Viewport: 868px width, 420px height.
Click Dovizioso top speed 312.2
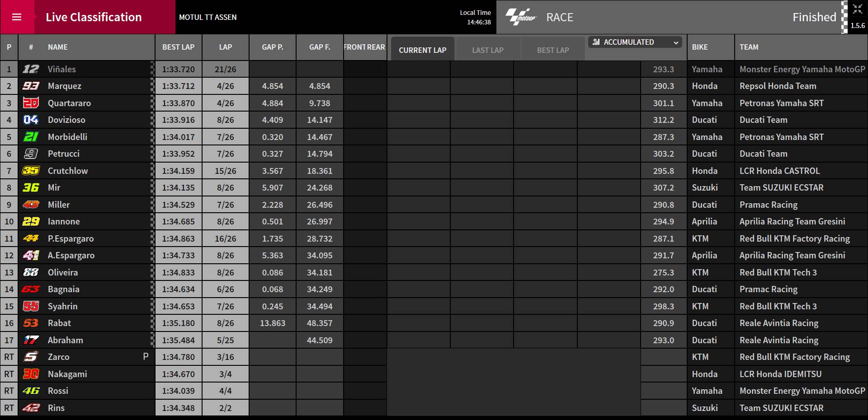[x=663, y=120]
